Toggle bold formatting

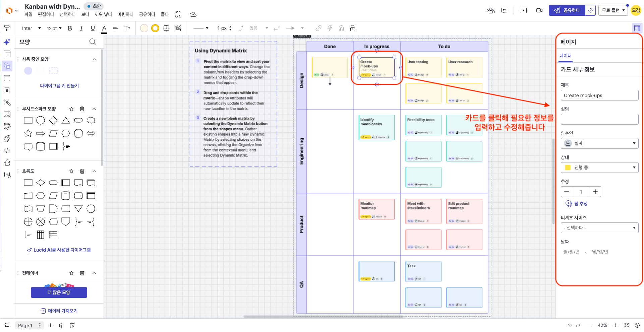(70, 28)
